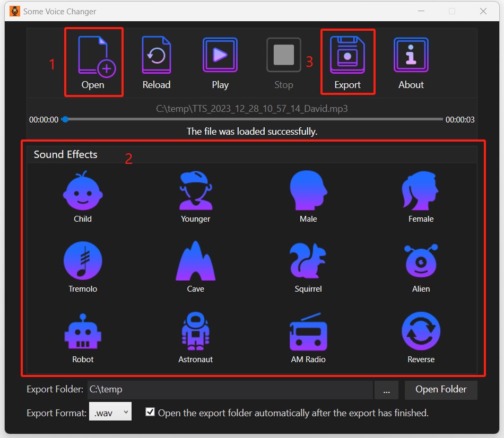
Task: Apply the Female voice effect
Action: pos(421,195)
